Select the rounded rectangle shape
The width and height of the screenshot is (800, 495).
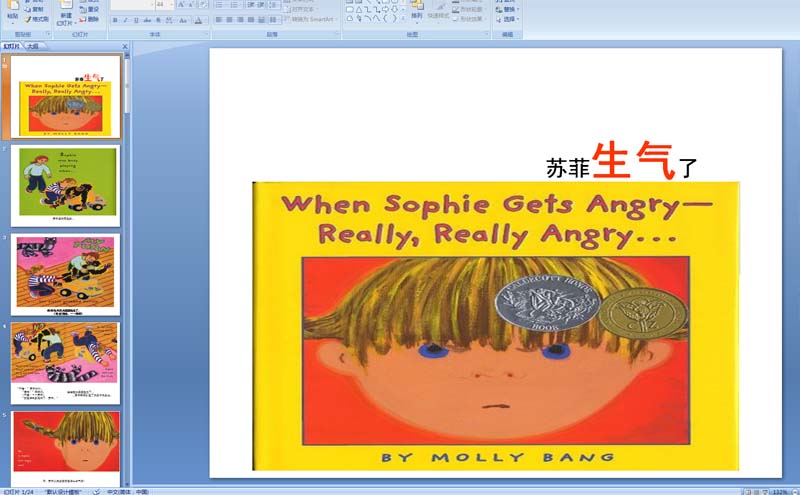pos(349,9)
